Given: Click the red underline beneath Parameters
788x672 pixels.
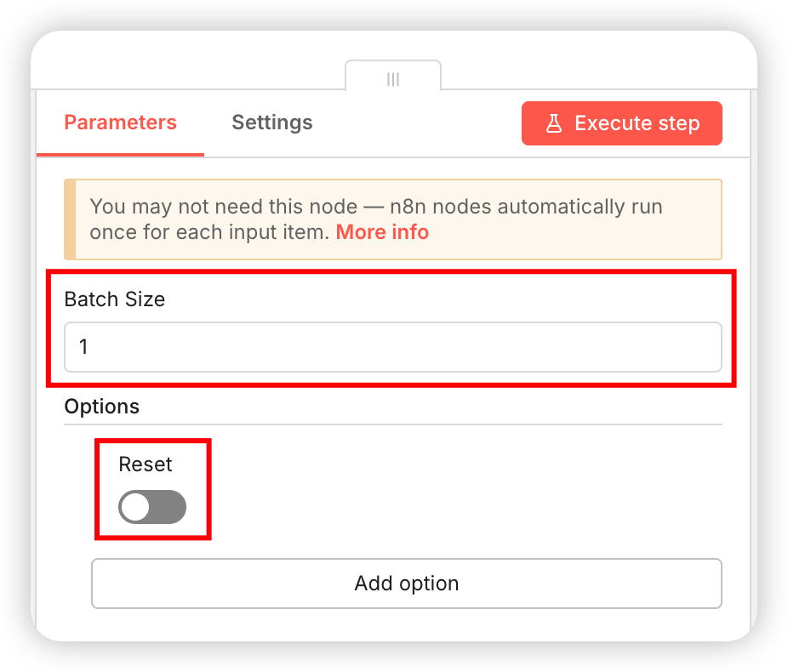Looking at the screenshot, I should click(120, 155).
